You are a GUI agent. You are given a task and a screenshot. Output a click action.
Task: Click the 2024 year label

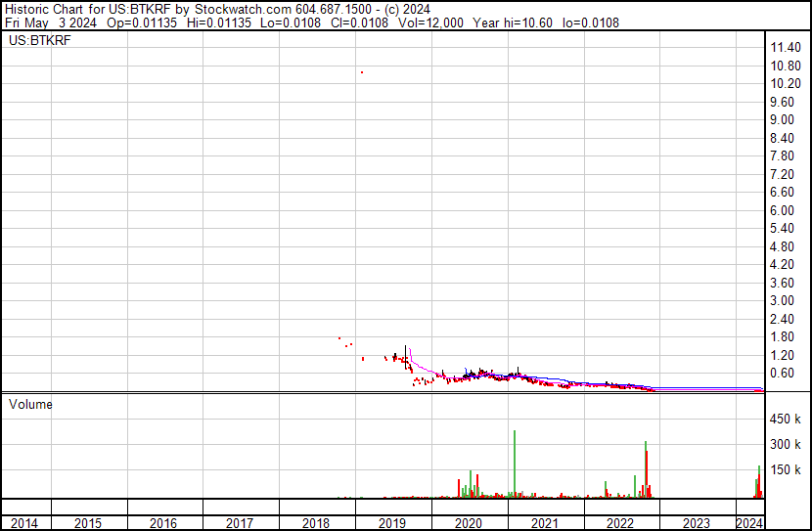pos(749,523)
